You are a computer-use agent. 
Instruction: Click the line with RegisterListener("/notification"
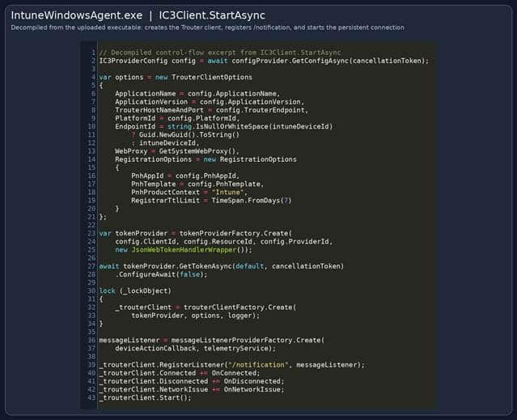[231, 365]
